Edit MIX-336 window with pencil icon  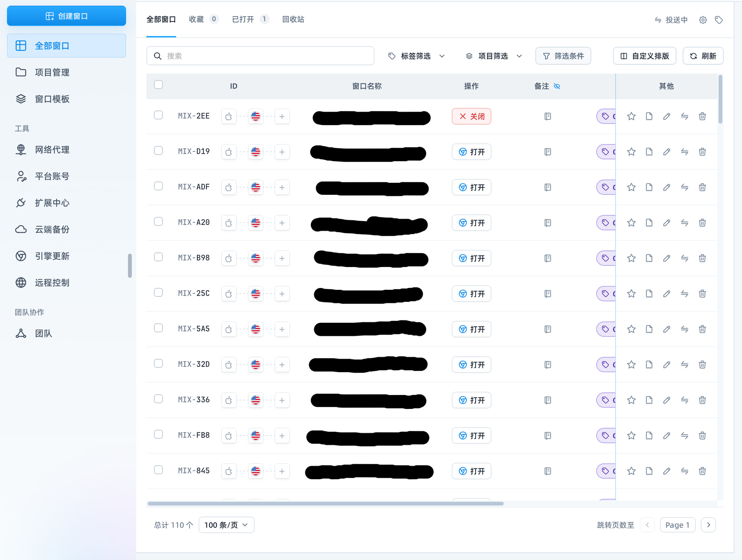point(667,400)
